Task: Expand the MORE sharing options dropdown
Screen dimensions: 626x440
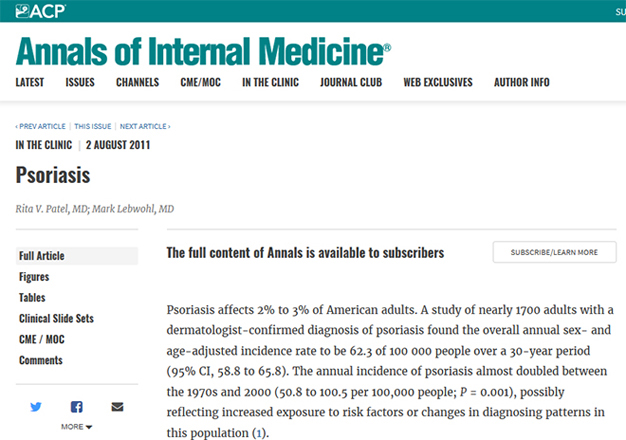Action: (x=76, y=427)
